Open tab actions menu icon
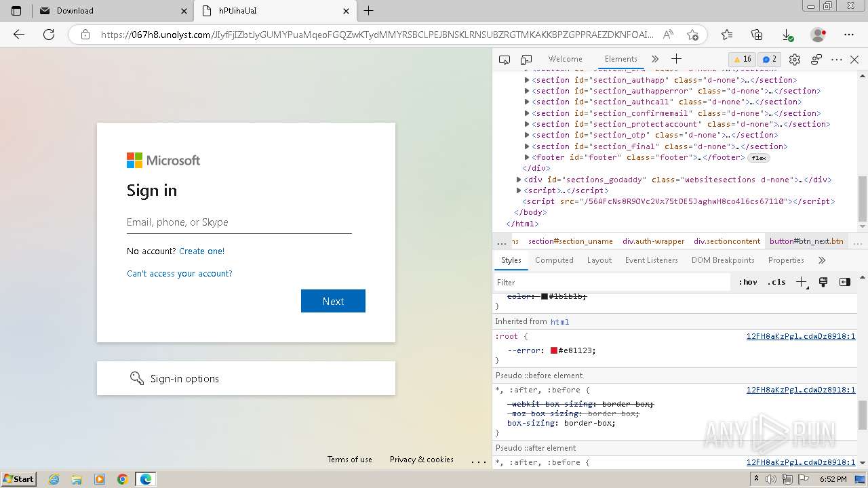Viewport: 868px width, 488px height. pos(16,11)
